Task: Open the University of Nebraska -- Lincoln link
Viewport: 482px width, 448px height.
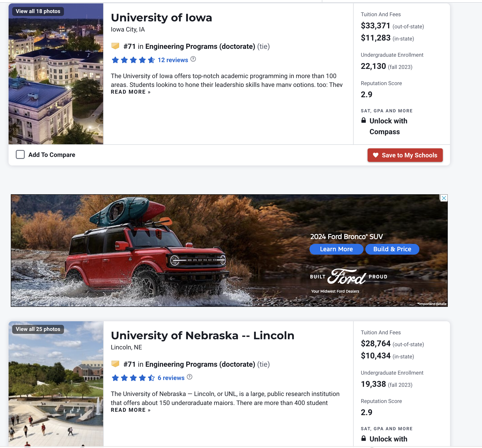Action: point(202,336)
